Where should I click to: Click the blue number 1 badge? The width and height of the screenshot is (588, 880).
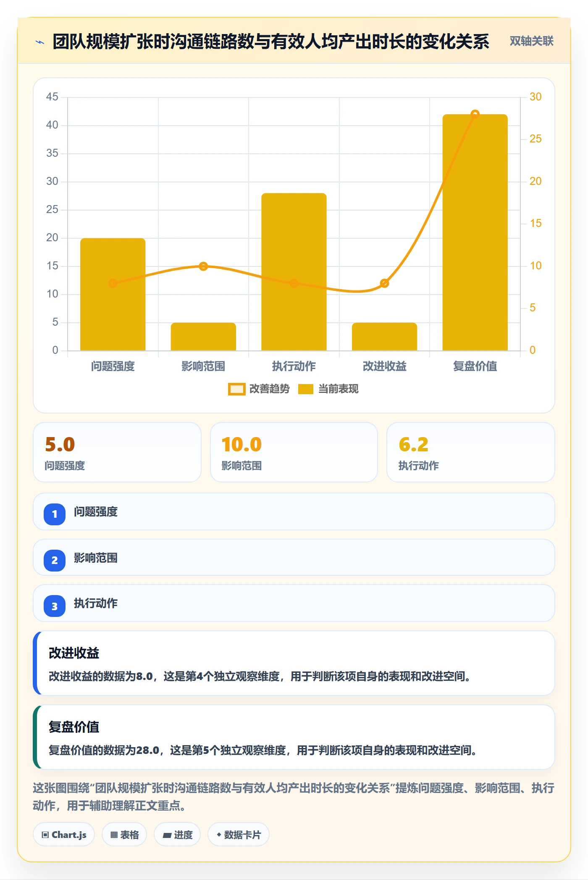(x=55, y=514)
